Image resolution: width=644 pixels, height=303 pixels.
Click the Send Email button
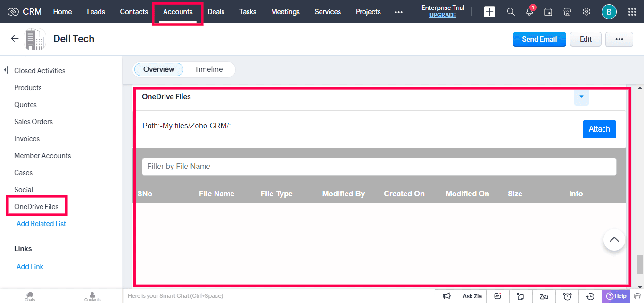(539, 39)
